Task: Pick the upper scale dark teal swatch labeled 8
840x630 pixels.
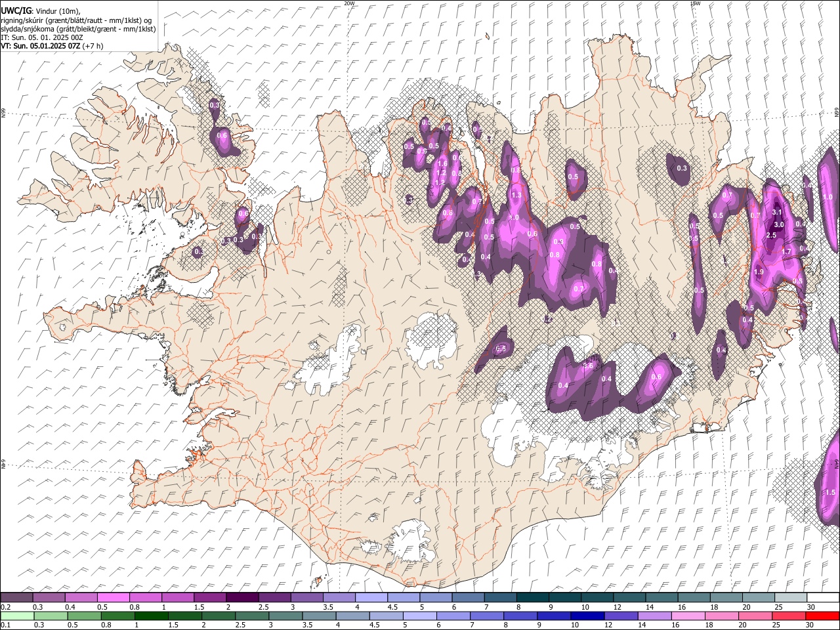Action: pos(533,598)
